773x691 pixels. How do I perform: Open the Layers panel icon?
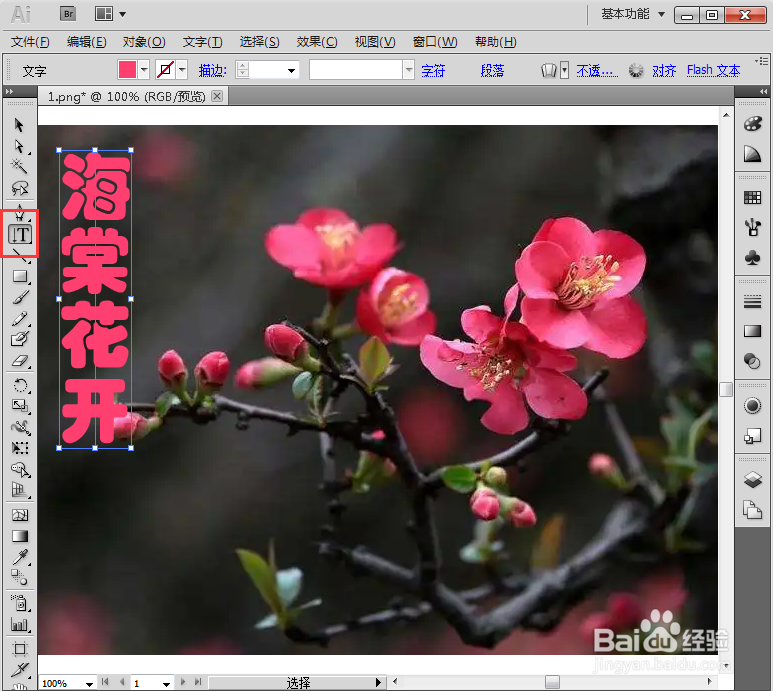coord(752,479)
